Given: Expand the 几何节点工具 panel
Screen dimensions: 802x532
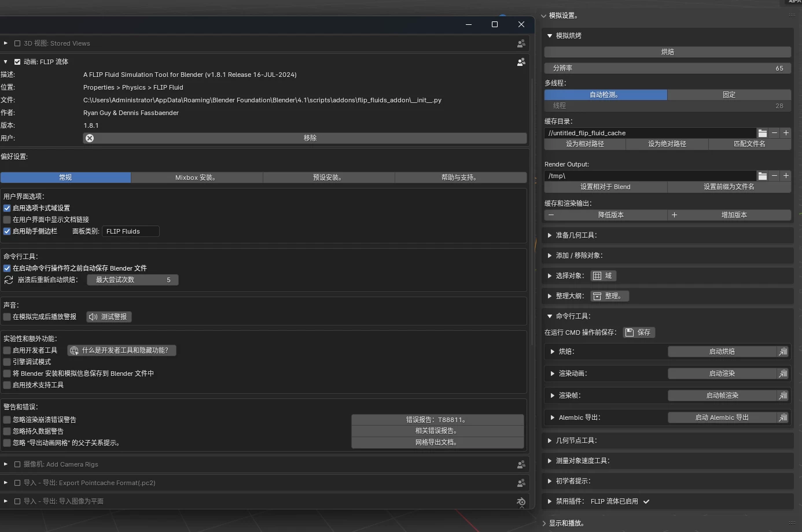Looking at the screenshot, I should pos(550,441).
